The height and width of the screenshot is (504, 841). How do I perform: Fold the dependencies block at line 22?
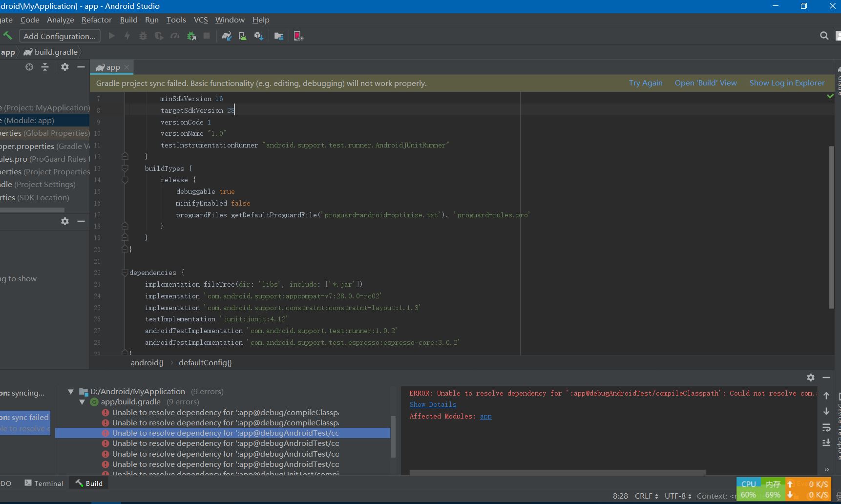(125, 273)
